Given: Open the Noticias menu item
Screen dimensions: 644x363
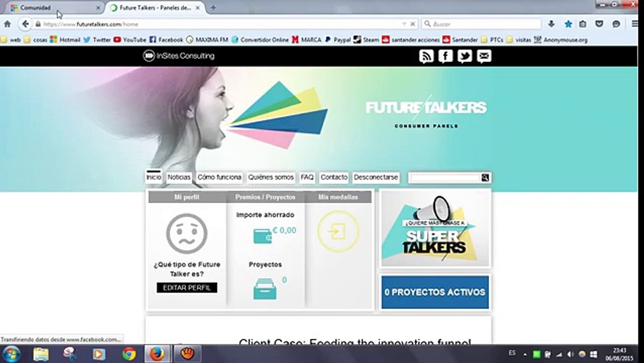Looking at the screenshot, I should point(179,177).
